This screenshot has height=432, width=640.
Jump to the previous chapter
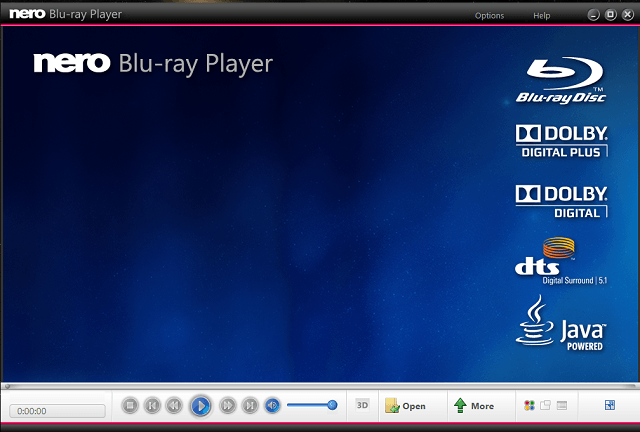point(152,405)
